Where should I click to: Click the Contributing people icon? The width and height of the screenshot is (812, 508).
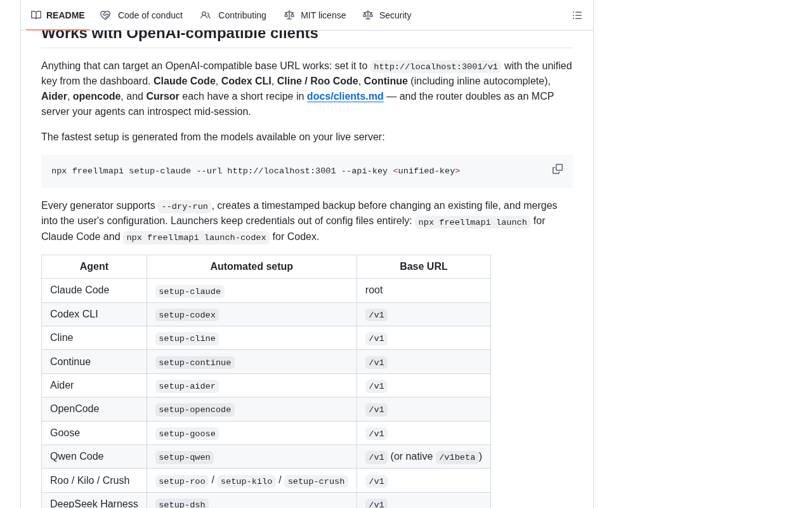(x=206, y=15)
